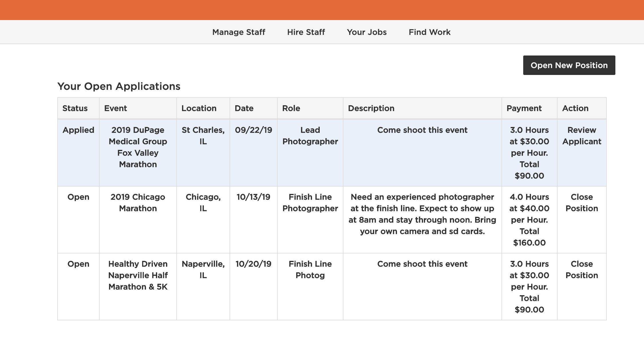
Task: Click the Event column header
Action: tap(115, 108)
